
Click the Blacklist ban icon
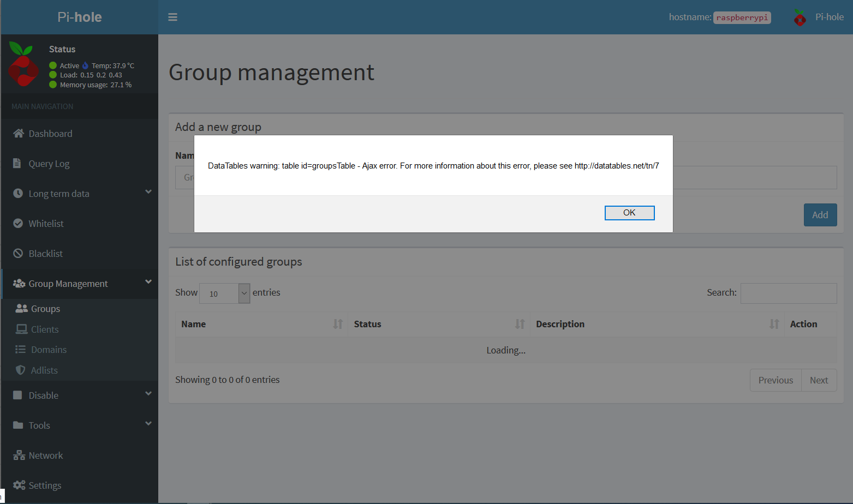pyautogui.click(x=18, y=253)
